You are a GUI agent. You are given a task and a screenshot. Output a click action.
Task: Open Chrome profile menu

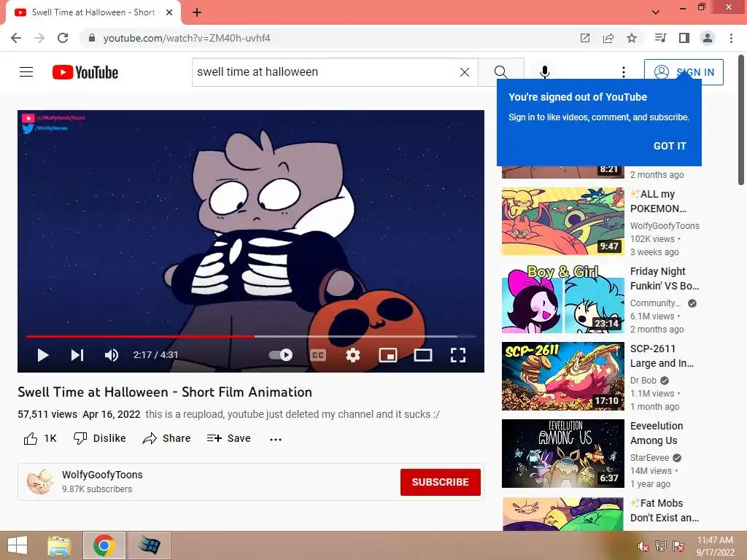click(708, 38)
